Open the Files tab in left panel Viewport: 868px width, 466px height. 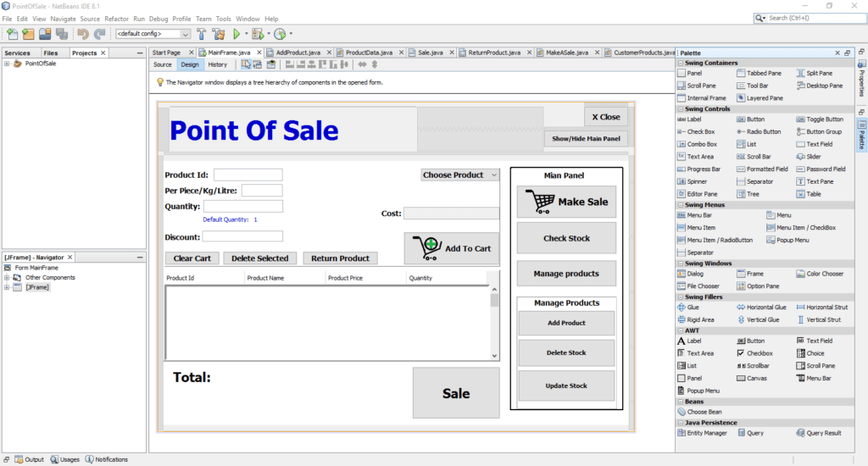pyautogui.click(x=51, y=53)
